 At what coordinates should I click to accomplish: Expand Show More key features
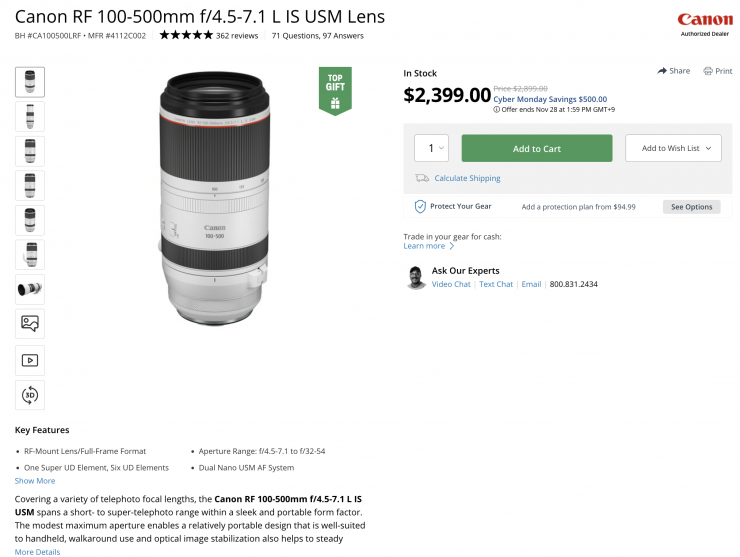click(35, 481)
